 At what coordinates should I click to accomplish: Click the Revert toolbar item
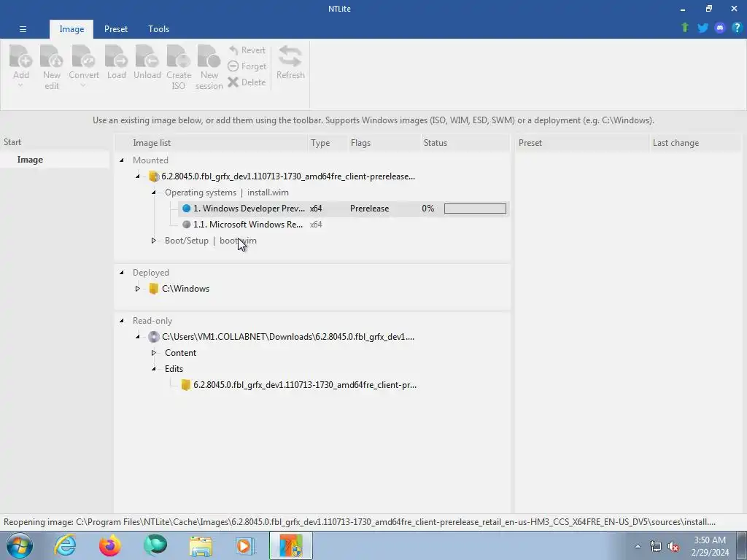point(247,50)
